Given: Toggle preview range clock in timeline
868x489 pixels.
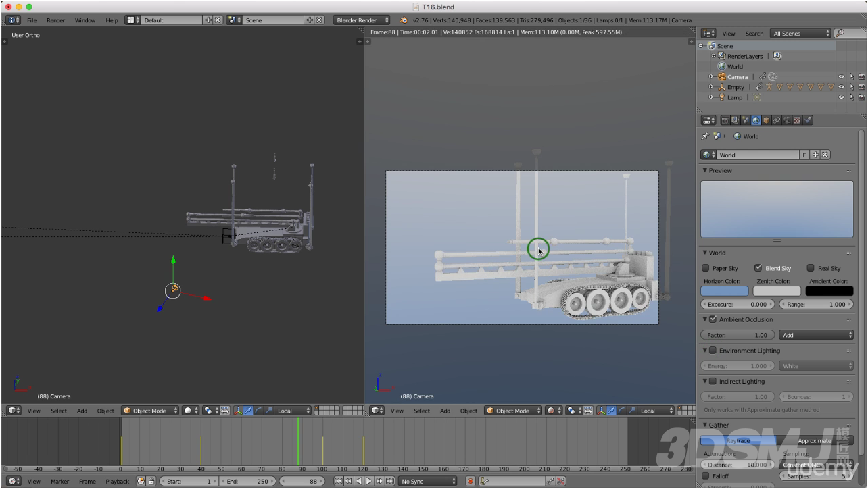Looking at the screenshot, I should point(141,481).
